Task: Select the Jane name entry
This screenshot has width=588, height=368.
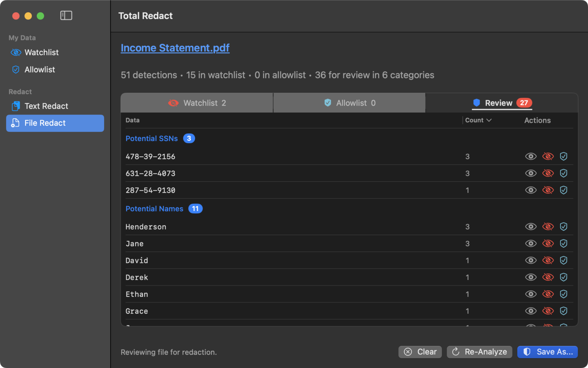Action: click(134, 244)
